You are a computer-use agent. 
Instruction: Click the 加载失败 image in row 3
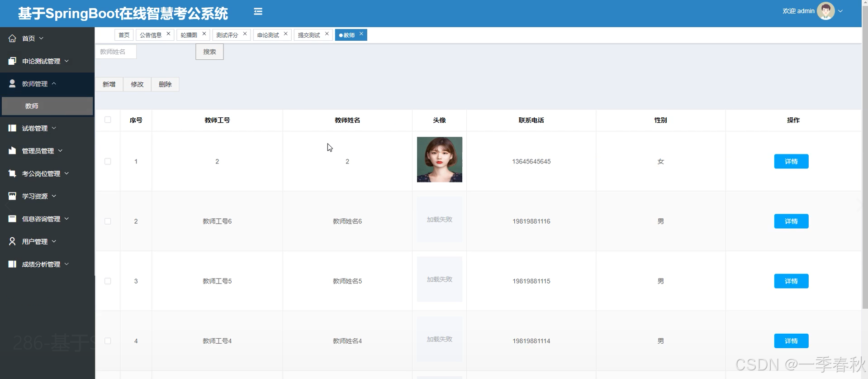[x=440, y=279]
